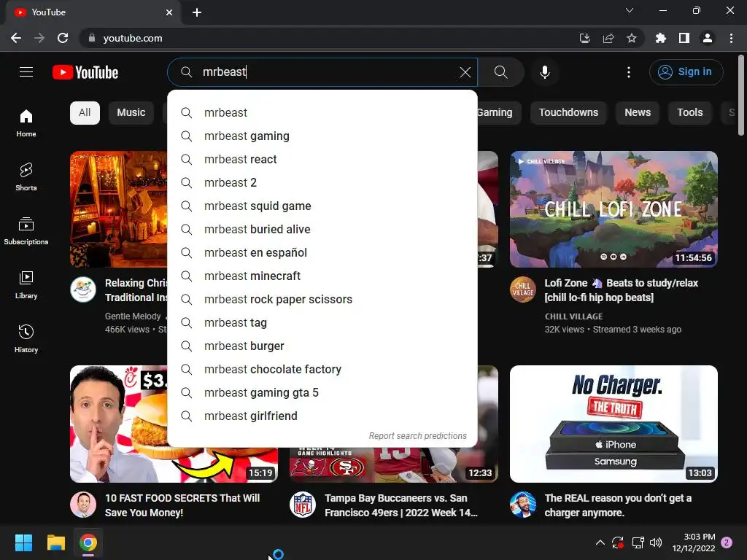Open Tampa Bay Buccaneers vs 49ers title
The height and width of the screenshot is (560, 747).
coord(401,505)
